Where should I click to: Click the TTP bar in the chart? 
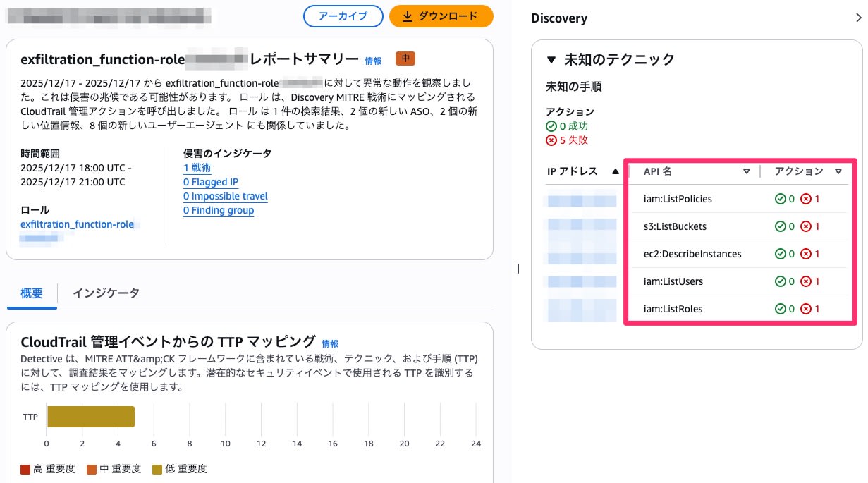90,417
